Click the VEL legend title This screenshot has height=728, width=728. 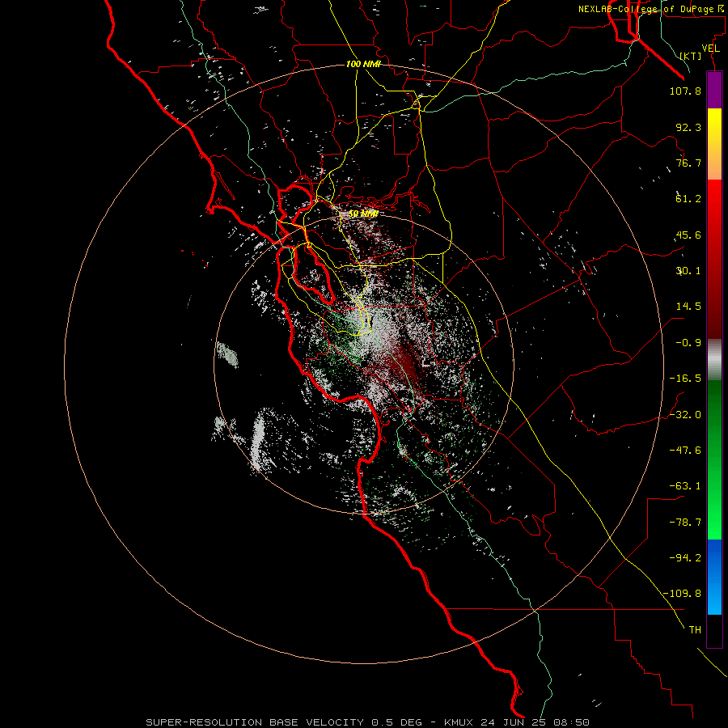(711, 49)
